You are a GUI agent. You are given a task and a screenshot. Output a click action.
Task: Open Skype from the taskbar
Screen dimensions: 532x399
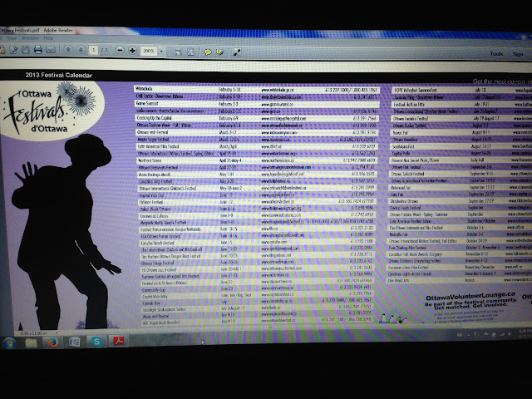coord(96,342)
